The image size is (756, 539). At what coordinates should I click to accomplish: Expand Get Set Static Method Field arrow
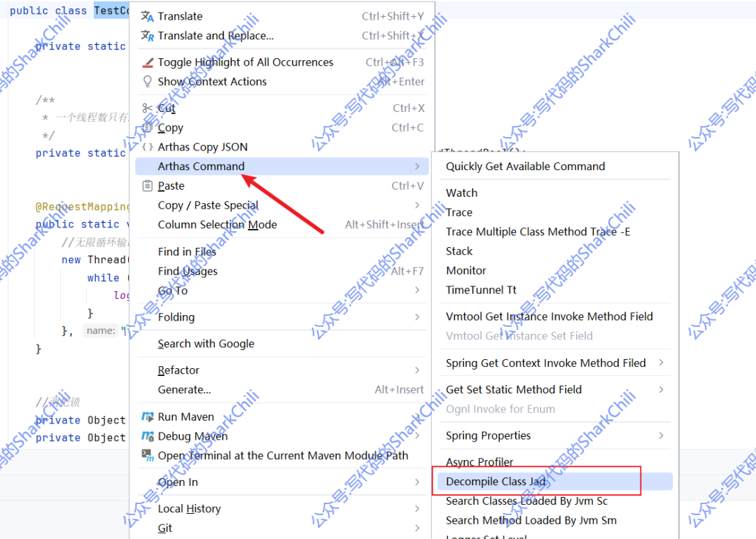661,389
